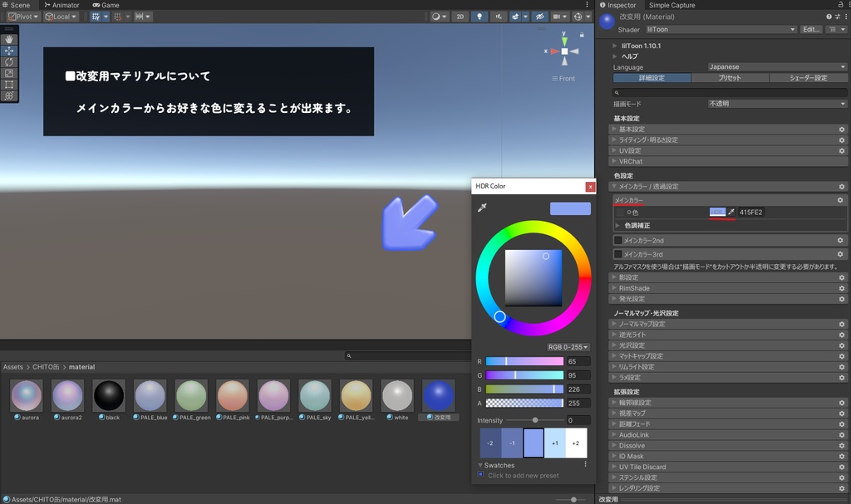The width and height of the screenshot is (851, 504).
Task: Open gear menu for メインカラー row
Action: point(840,200)
